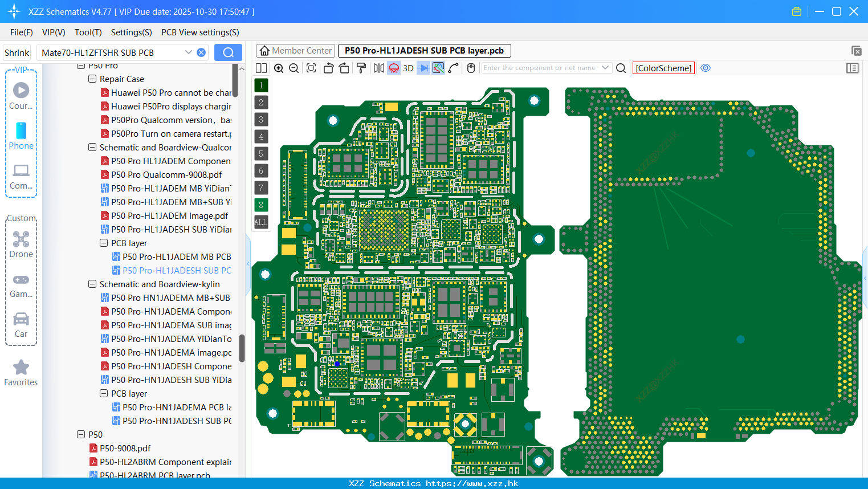
Task: Open the Settings(S) menu
Action: [x=131, y=32]
